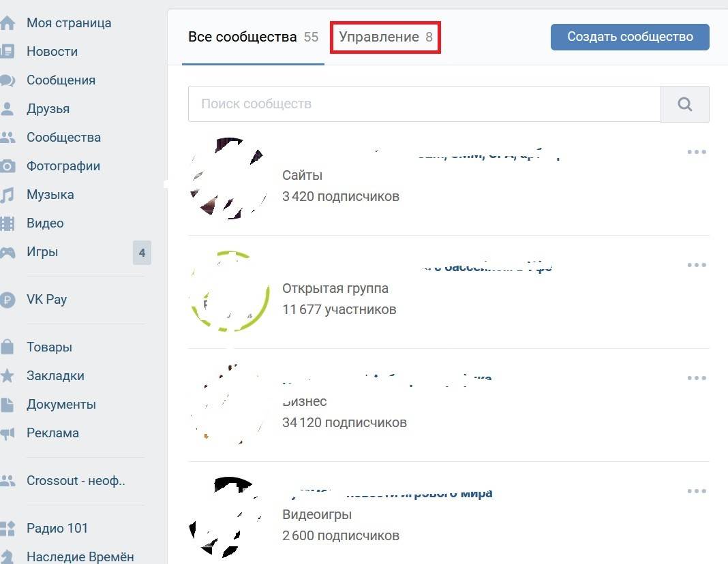
Task: Click the Игры gamepad icon
Action: (x=7, y=252)
